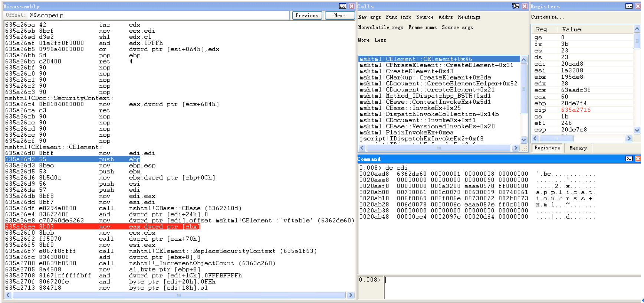
Task: Click More in Calls panel
Action: point(364,40)
